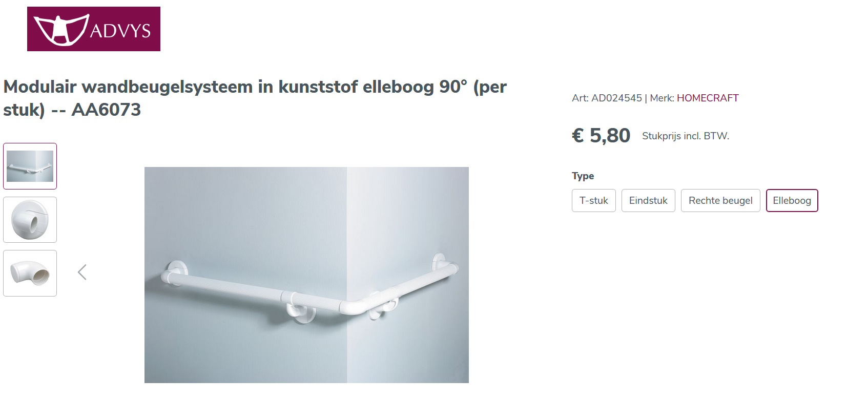The width and height of the screenshot is (868, 400).
Task: Click the ADVYS wordmark in the logo
Action: click(120, 31)
